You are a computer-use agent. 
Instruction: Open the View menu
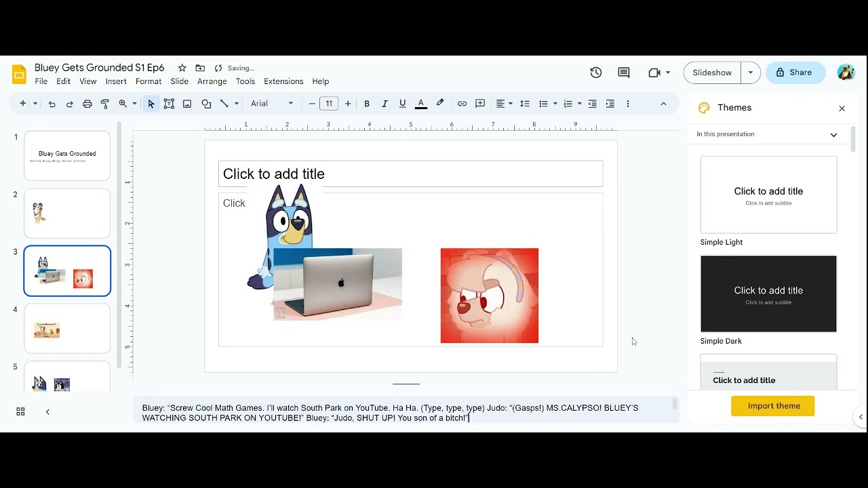pyautogui.click(x=88, y=81)
